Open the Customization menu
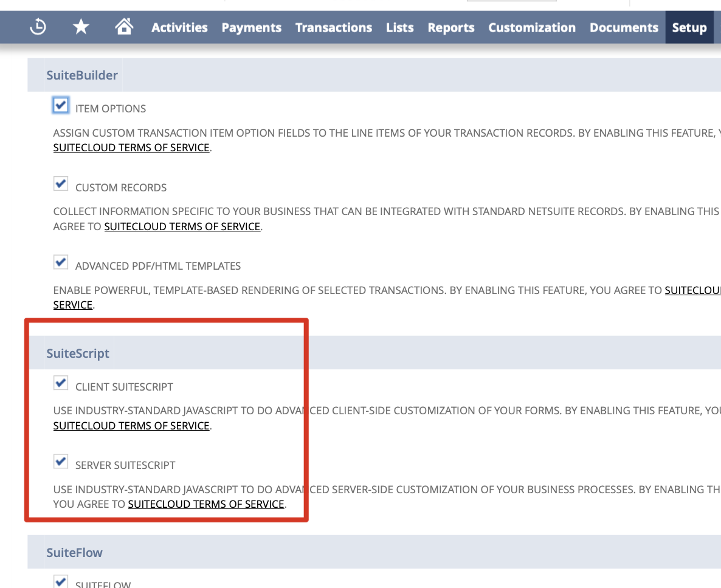 (x=532, y=27)
